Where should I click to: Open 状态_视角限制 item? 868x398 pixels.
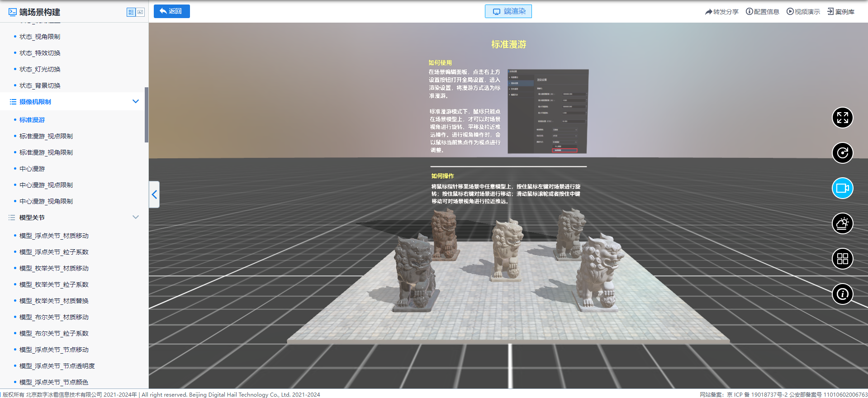[x=40, y=37]
